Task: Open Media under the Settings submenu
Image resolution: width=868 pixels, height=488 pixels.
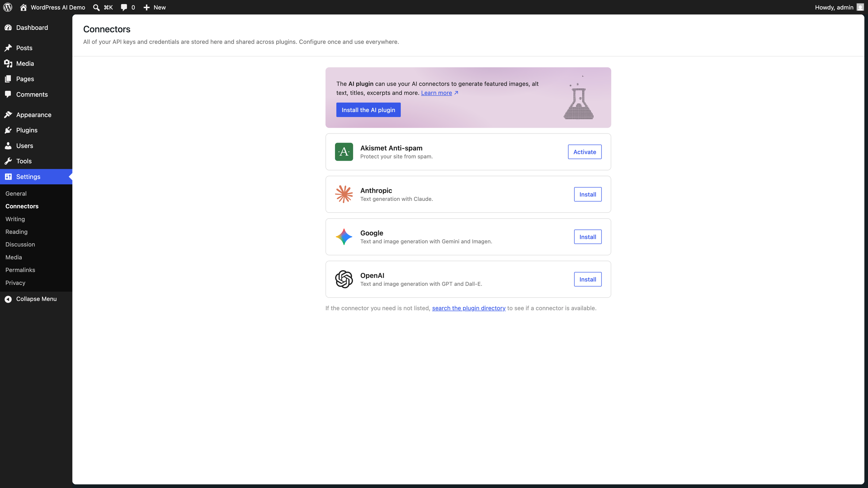Action: click(x=14, y=257)
